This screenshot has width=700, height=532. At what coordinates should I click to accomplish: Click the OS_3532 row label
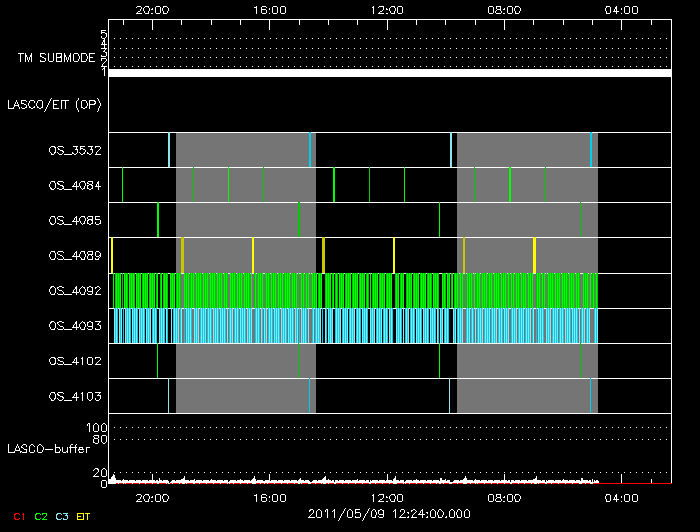click(x=74, y=150)
